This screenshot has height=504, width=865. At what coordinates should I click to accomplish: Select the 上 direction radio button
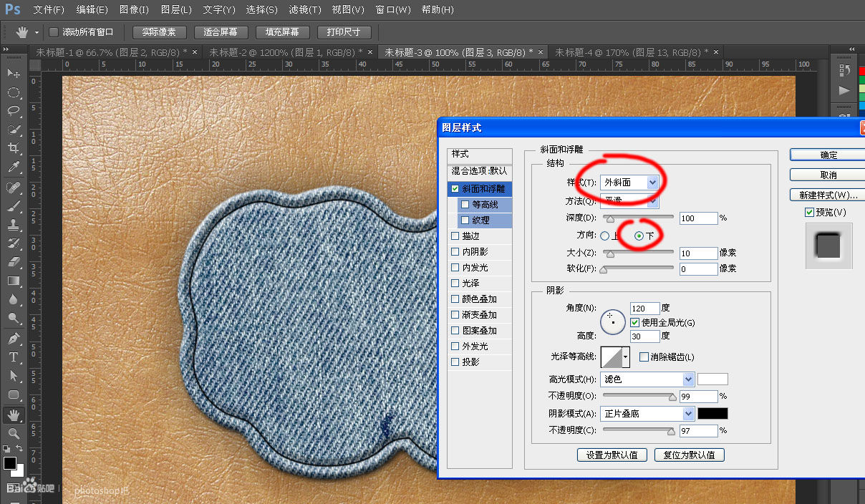[605, 236]
